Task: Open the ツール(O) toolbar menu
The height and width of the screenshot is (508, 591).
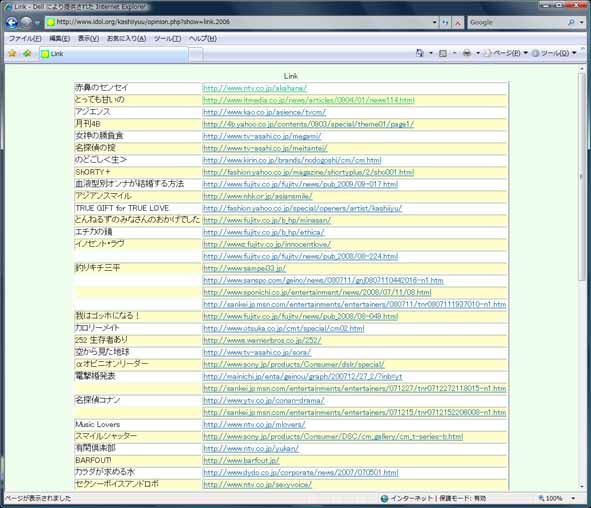Action: point(554,53)
